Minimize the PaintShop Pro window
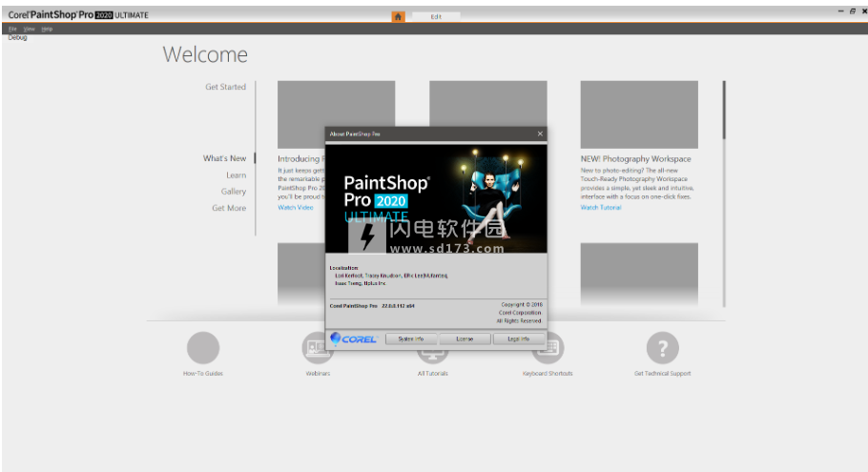The width and height of the screenshot is (868, 472). point(841,11)
